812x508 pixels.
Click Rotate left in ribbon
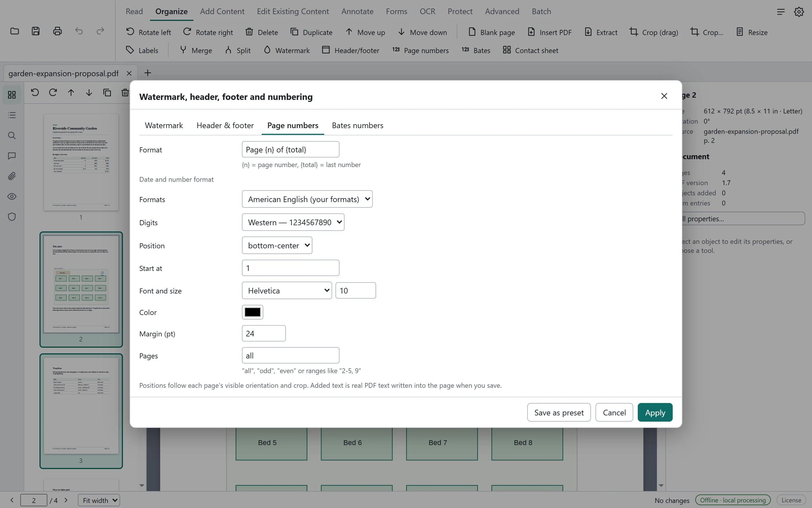(148, 32)
